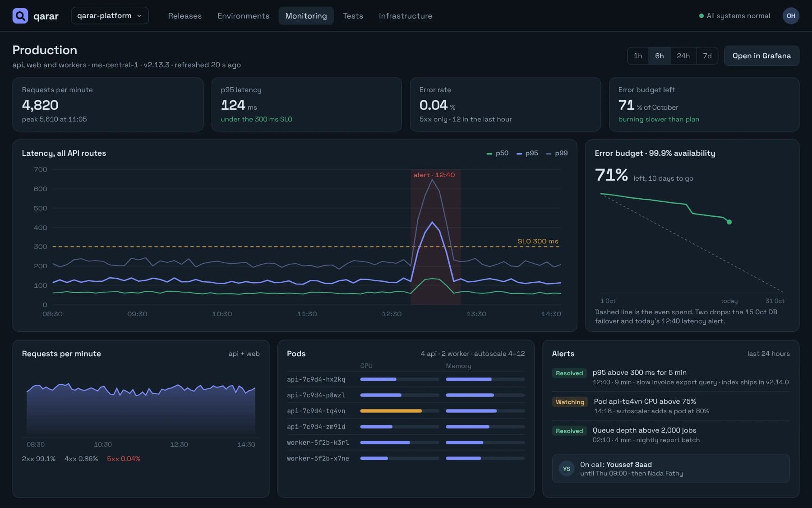Click the 2xx 99.1% status code label

(x=39, y=459)
